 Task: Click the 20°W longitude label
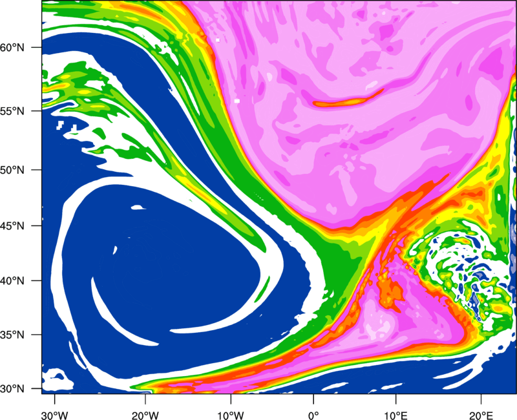[x=145, y=415]
